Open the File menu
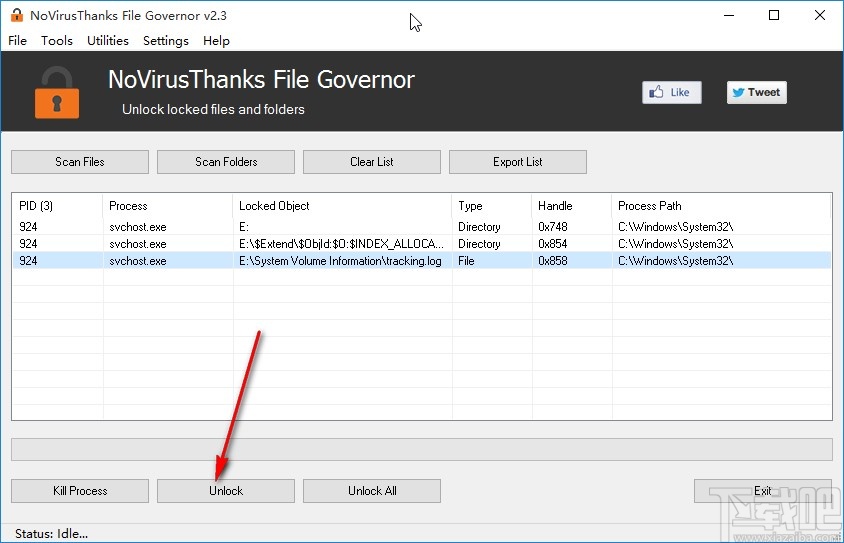Image resolution: width=844 pixels, height=543 pixels. (17, 41)
